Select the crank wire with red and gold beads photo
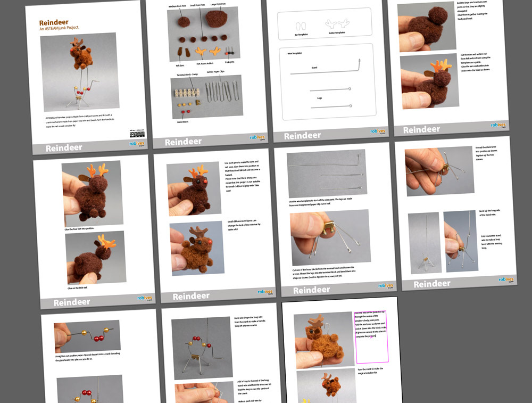This screenshot has width=532, height=403. click(x=87, y=336)
